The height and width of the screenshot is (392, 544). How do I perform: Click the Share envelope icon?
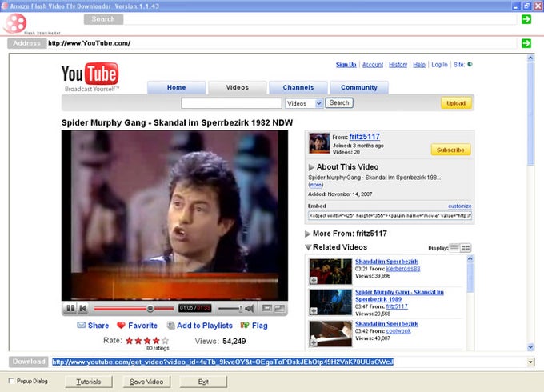(x=81, y=325)
